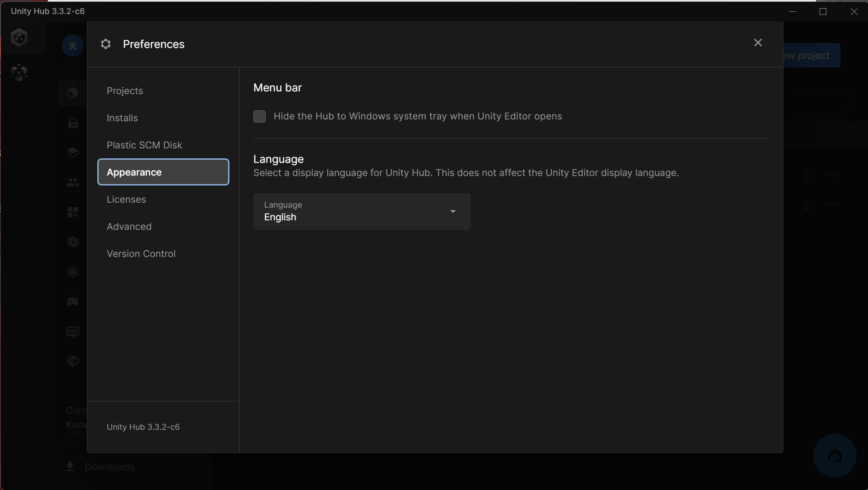Click the Unity Hub 3.3.2-c6 version text
Screen dimensions: 868x490
pos(143,427)
